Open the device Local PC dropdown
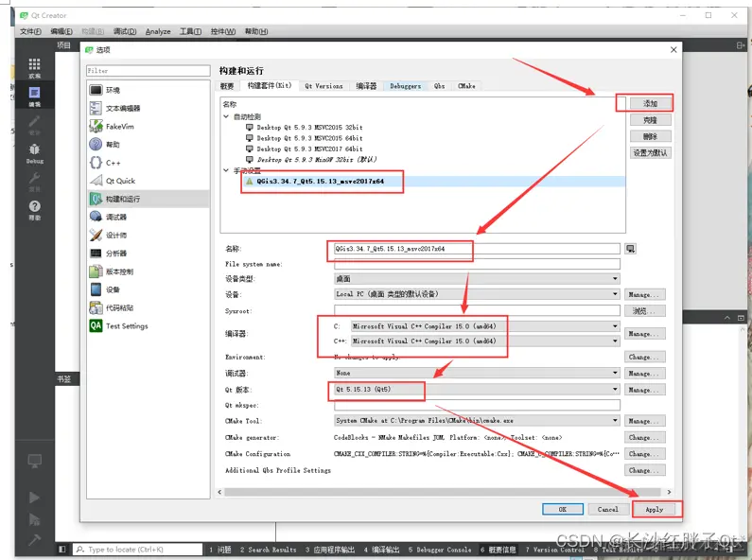This screenshot has height=560, width=752. 477,294
